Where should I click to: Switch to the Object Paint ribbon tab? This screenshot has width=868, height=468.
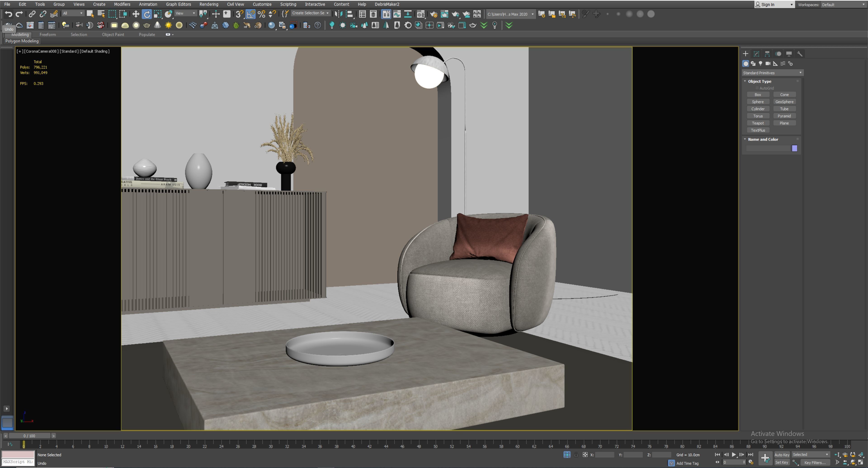click(x=113, y=34)
